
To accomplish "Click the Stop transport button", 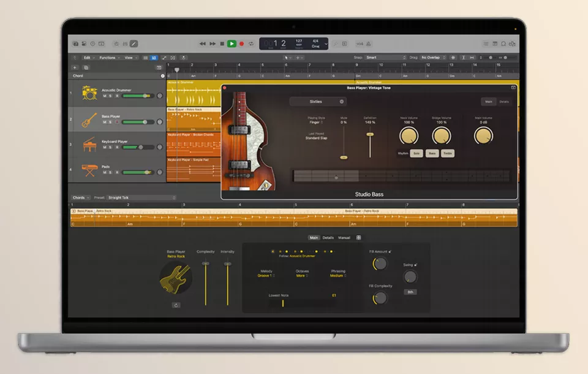I will pyautogui.click(x=222, y=44).
